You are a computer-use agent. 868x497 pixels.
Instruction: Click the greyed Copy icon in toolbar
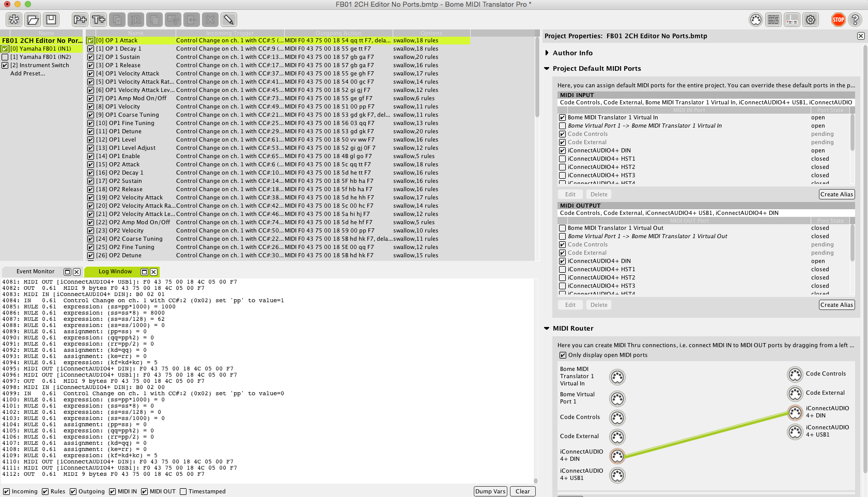point(154,20)
